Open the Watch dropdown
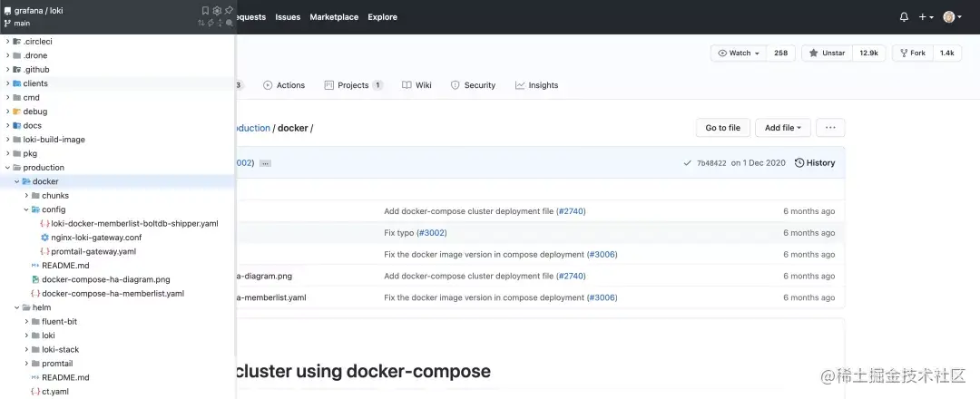 [x=739, y=54]
